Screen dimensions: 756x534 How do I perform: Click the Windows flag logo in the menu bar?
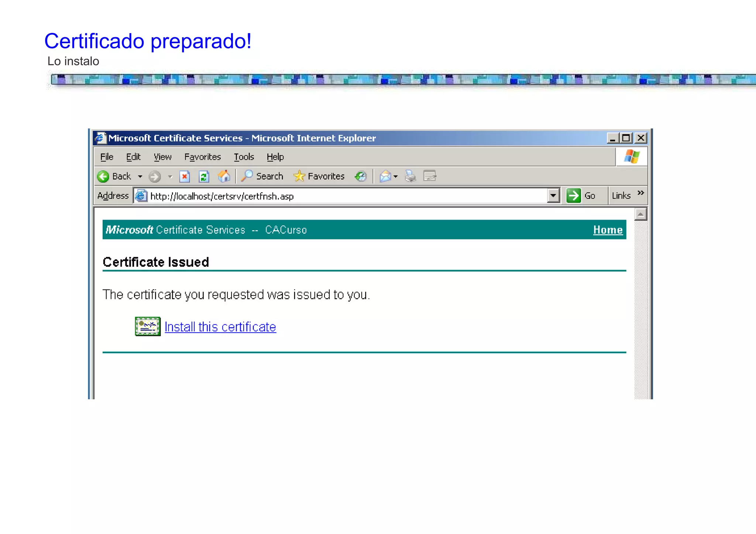pos(632,157)
